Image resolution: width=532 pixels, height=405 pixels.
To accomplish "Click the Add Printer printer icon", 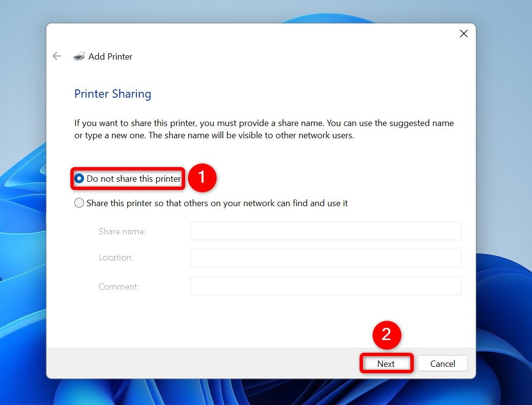I will click(79, 56).
